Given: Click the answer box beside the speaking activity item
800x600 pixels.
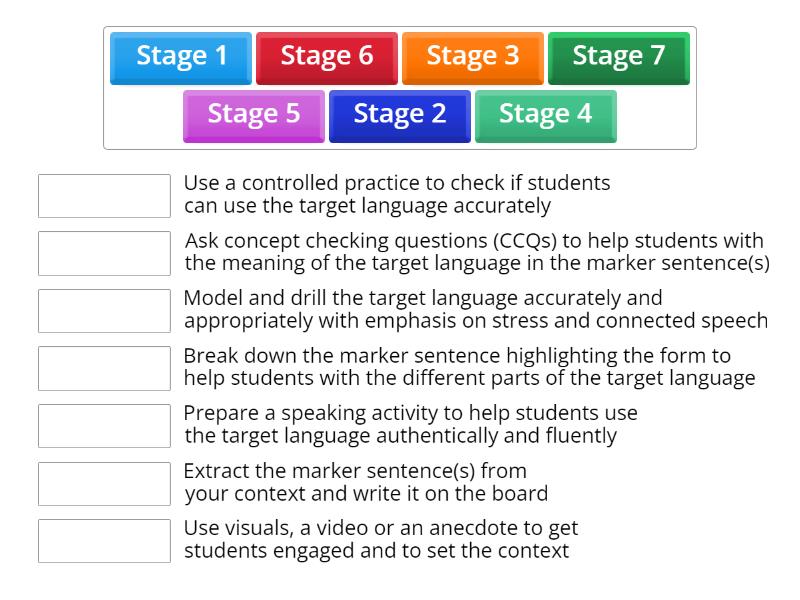Looking at the screenshot, I should tap(103, 425).
